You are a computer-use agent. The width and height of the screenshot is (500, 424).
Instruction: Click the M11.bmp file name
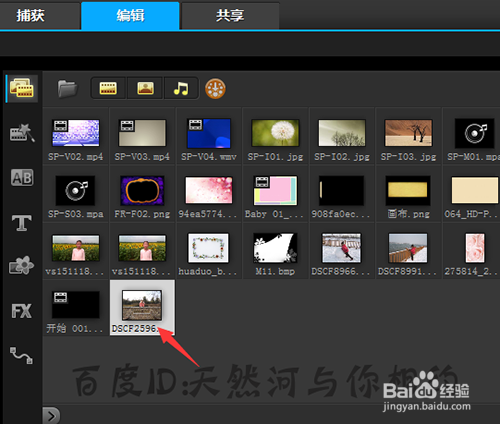pos(275,271)
